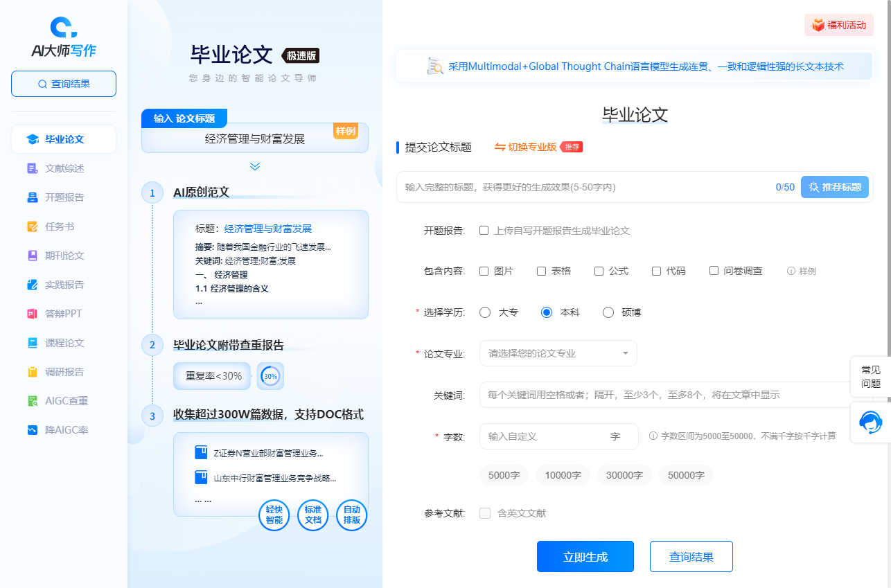Focus the 关键词 keywords input field
This screenshot has height=588, width=891.
click(x=665, y=395)
